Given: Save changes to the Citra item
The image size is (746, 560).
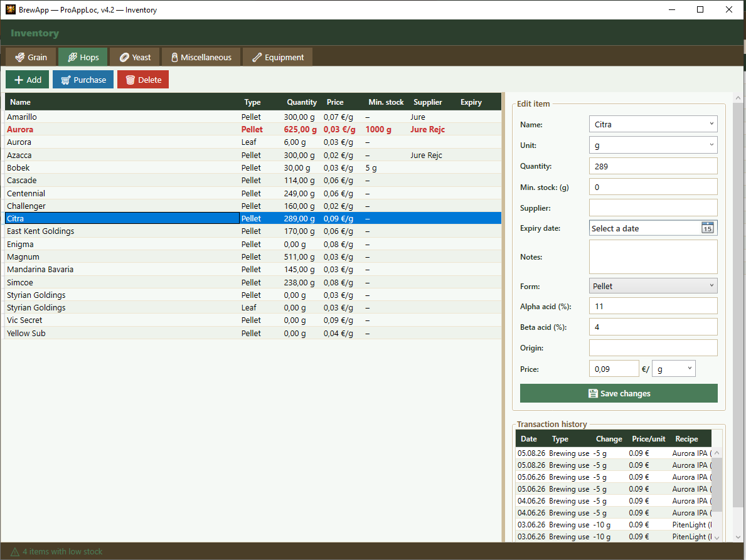Looking at the screenshot, I should pos(619,393).
